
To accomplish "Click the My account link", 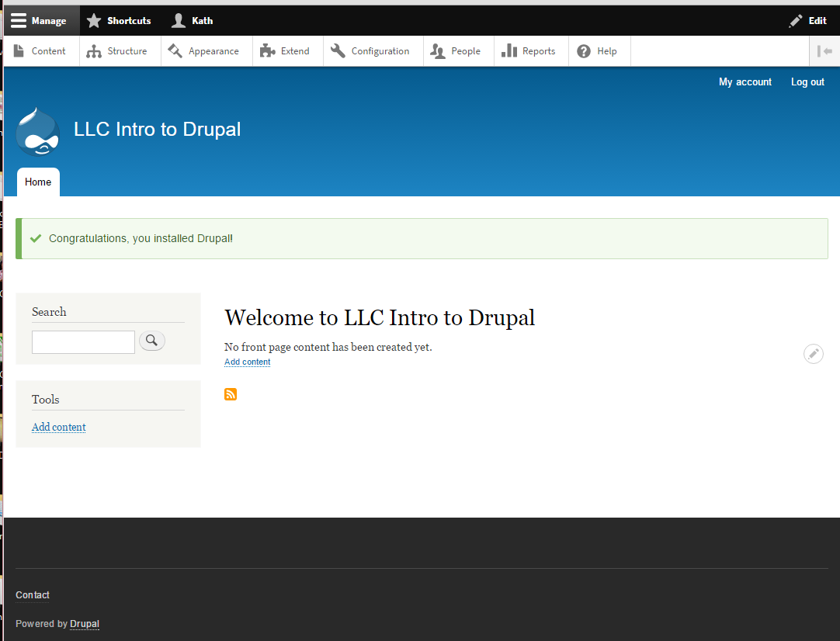I will pyautogui.click(x=745, y=82).
